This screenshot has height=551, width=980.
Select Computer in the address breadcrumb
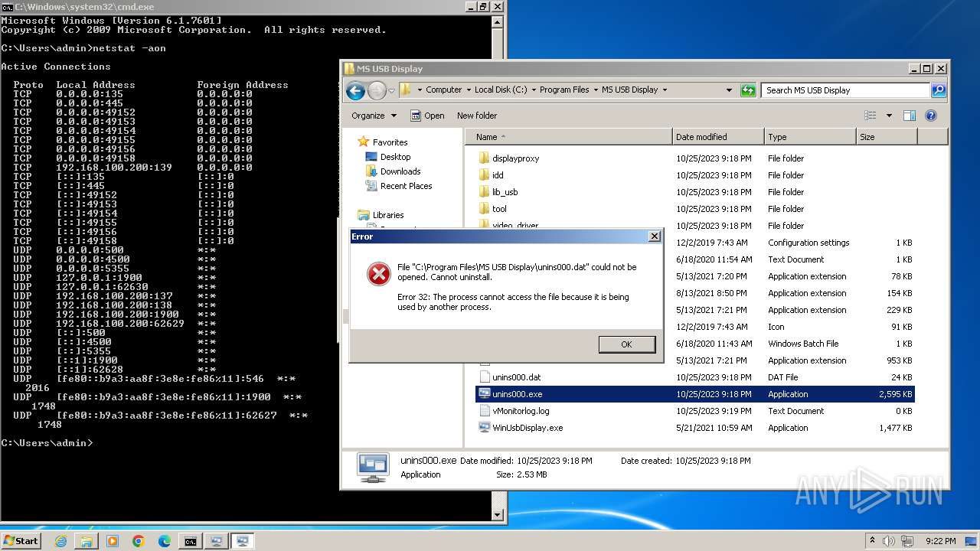443,90
